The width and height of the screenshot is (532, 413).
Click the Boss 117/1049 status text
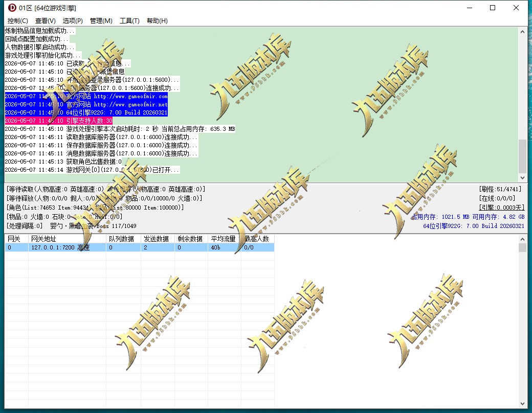coord(117,226)
